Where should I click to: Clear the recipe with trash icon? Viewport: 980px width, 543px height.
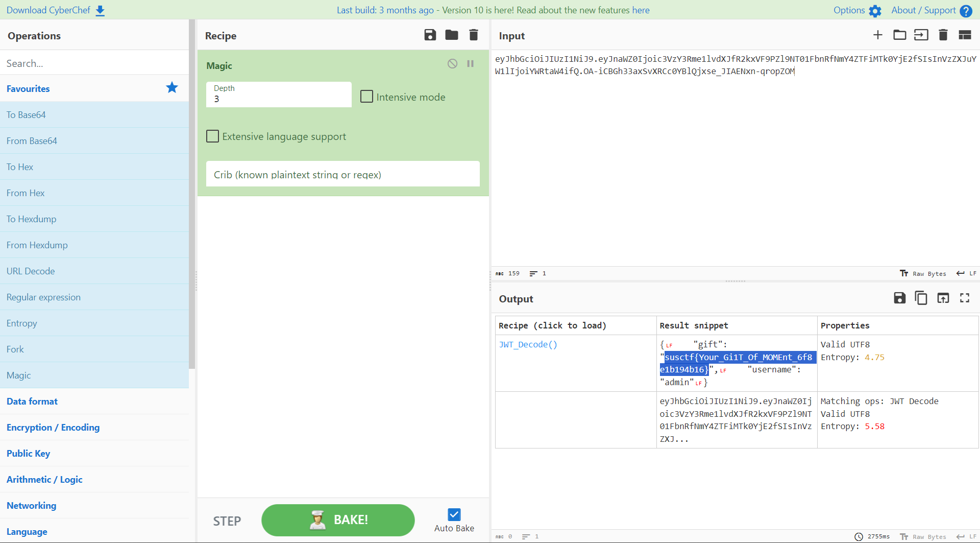coord(473,35)
